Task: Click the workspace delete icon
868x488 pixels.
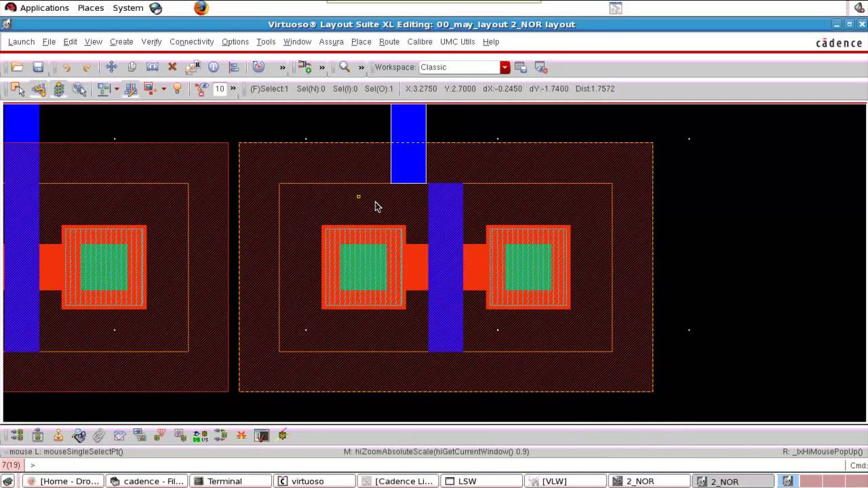Action: click(541, 67)
